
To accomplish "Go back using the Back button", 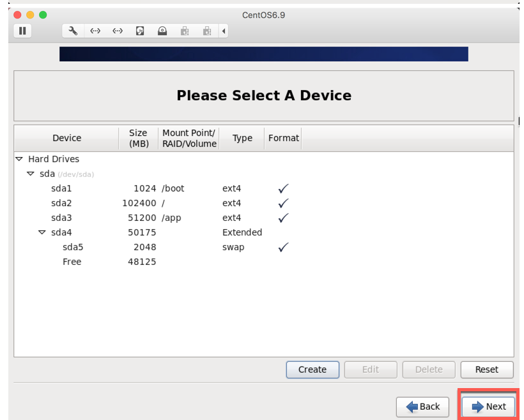I will tap(422, 407).
